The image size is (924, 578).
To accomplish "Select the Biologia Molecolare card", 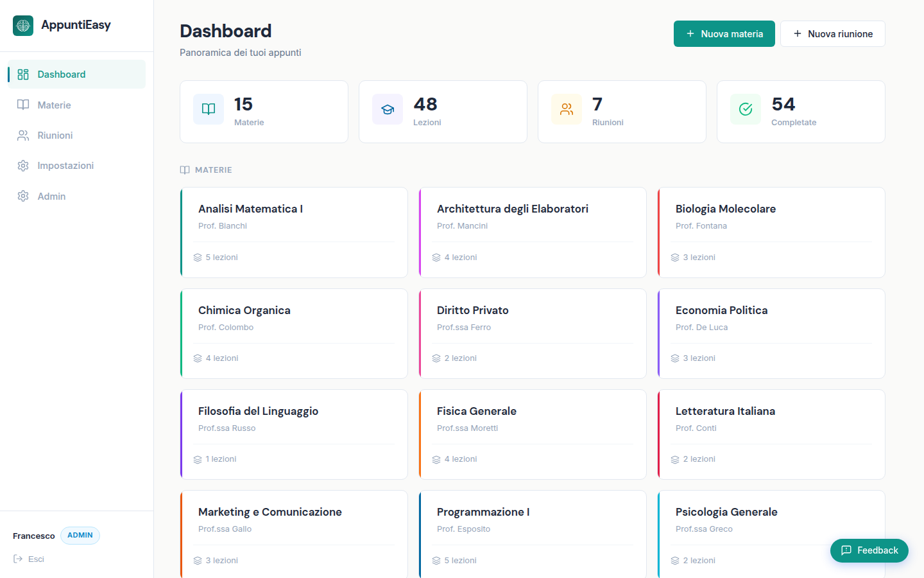I will coord(771,232).
